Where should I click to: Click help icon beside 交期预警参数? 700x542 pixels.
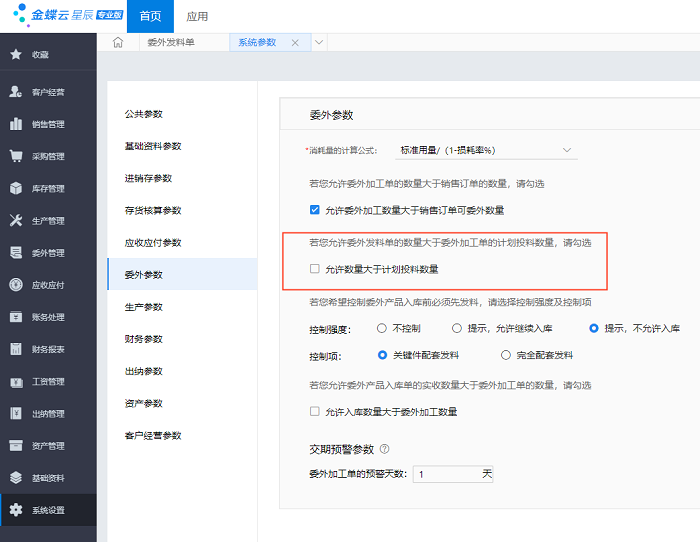(384, 449)
